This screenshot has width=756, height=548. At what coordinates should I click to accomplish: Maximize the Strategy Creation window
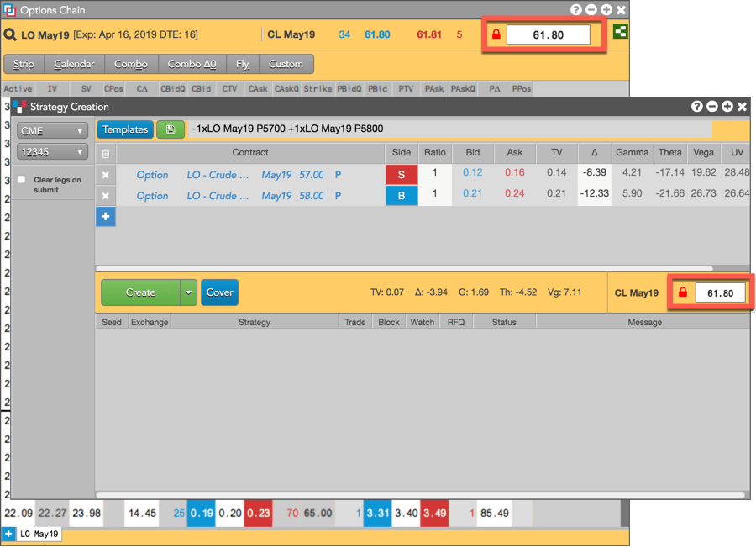click(x=727, y=107)
